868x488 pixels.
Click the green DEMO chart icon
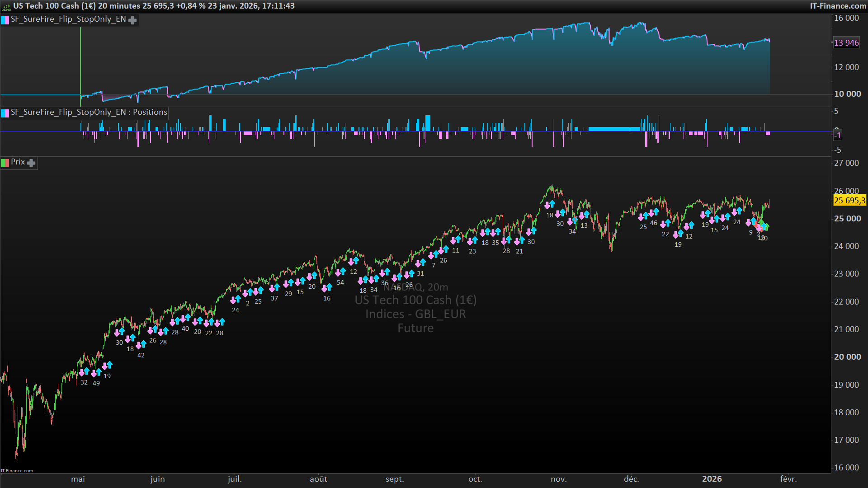click(x=6, y=6)
